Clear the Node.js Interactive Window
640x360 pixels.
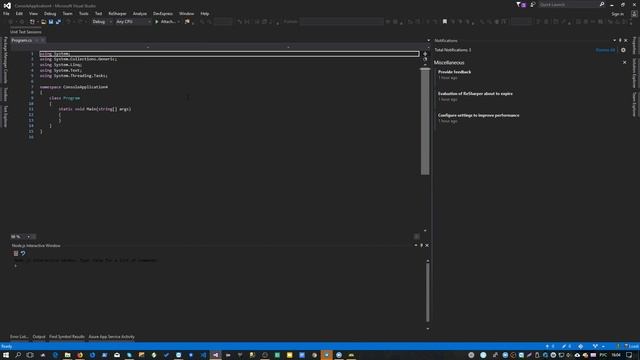coord(16,253)
